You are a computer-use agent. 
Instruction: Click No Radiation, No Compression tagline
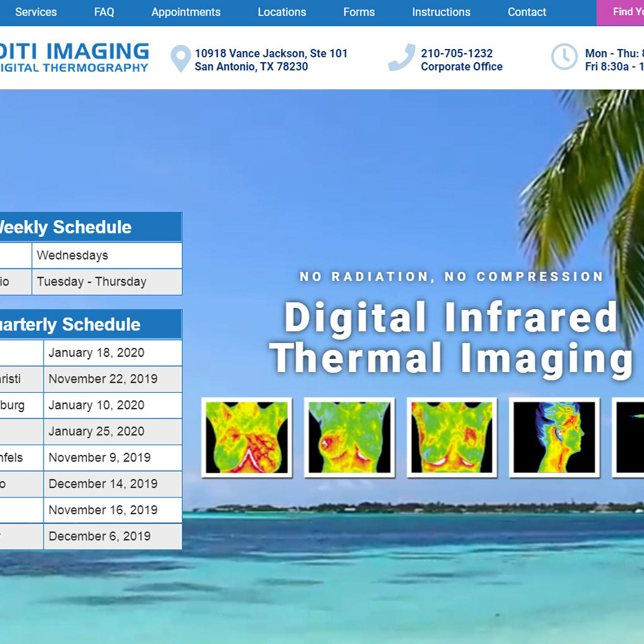(451, 276)
